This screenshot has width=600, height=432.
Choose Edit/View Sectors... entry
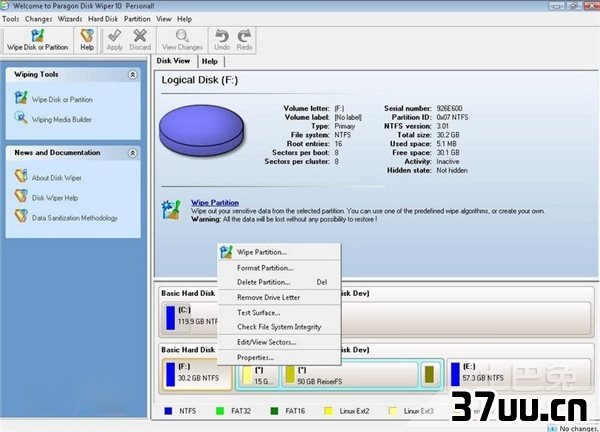(x=279, y=342)
